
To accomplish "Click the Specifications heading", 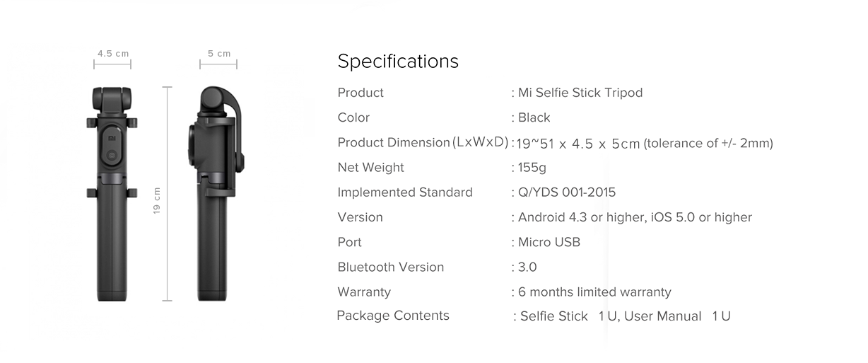I will tap(398, 62).
